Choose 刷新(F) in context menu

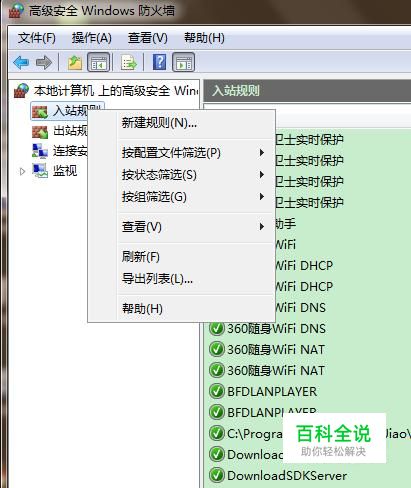pyautogui.click(x=181, y=257)
